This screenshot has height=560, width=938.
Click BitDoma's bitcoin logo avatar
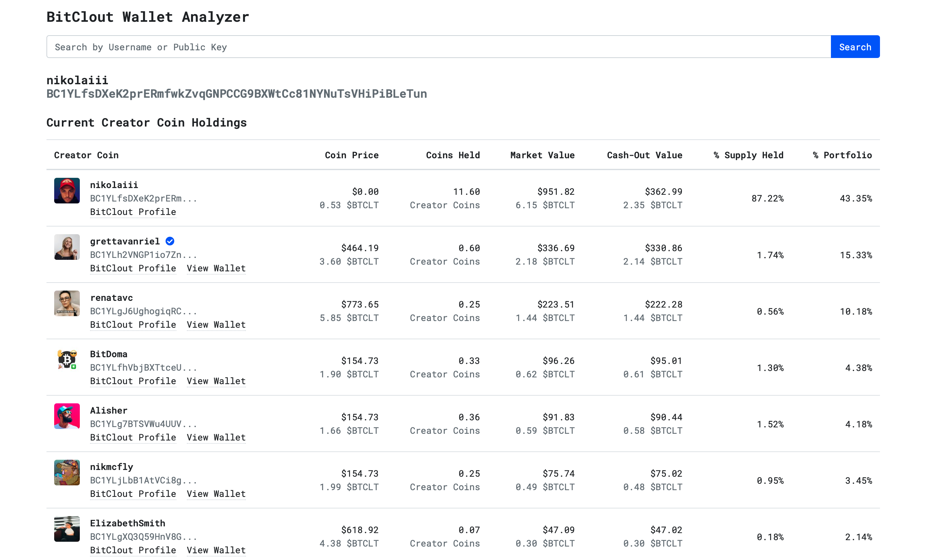point(67,360)
